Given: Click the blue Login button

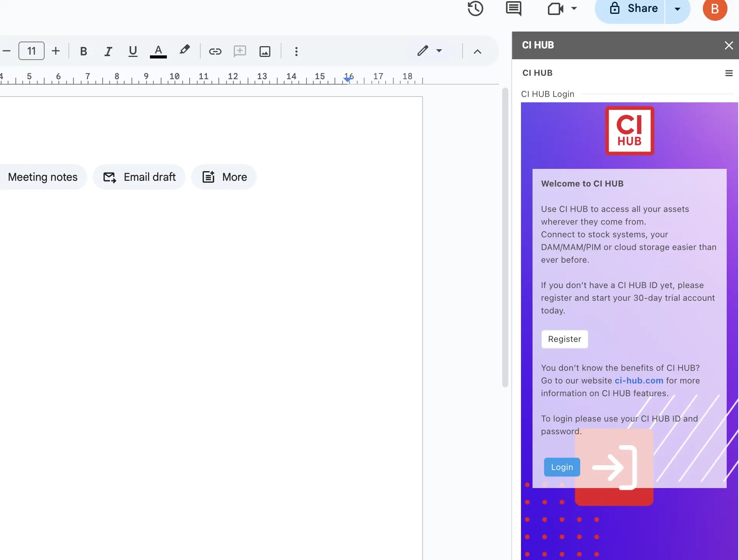Looking at the screenshot, I should point(562,467).
